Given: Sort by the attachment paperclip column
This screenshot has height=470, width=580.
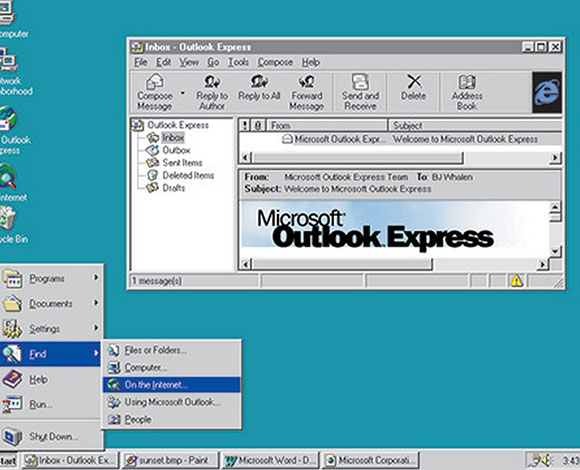Looking at the screenshot, I should pyautogui.click(x=258, y=126).
